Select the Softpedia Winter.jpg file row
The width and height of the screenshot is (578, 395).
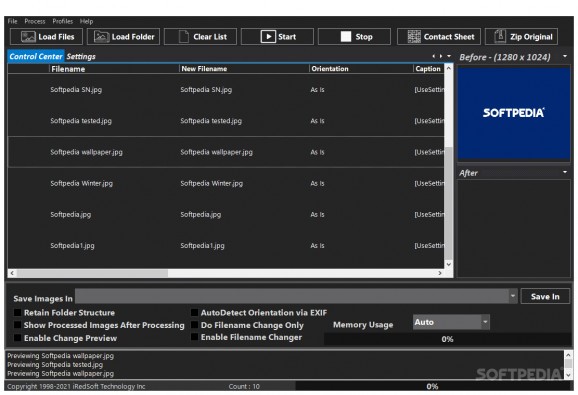(x=226, y=183)
